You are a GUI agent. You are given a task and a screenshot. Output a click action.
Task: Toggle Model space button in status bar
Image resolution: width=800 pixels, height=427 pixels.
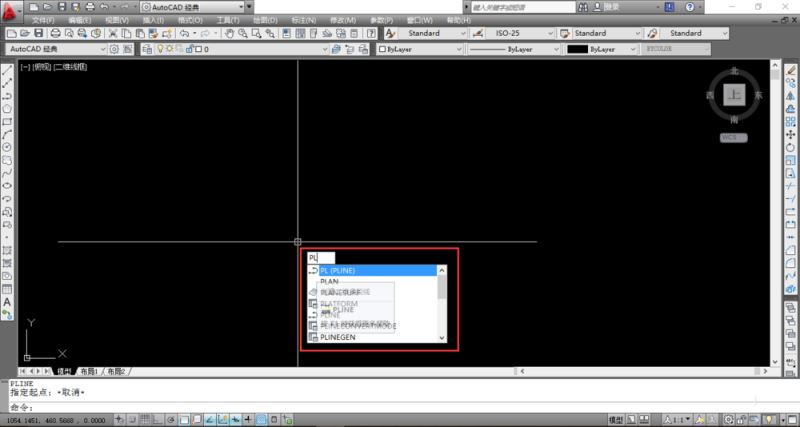pos(616,420)
